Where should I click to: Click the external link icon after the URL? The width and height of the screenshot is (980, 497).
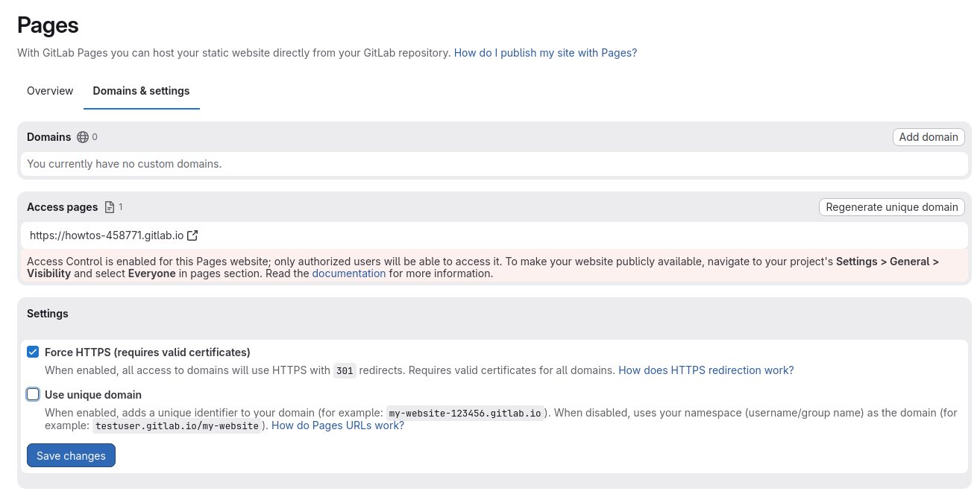192,235
